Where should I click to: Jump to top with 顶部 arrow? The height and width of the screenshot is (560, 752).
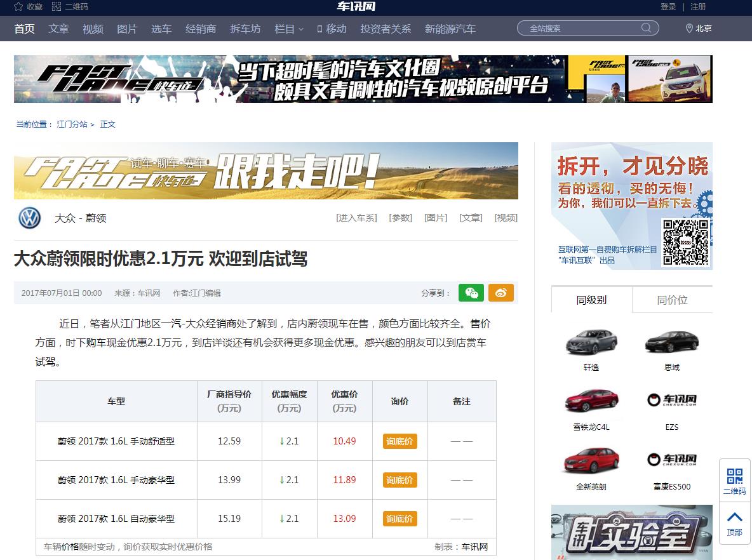pyautogui.click(x=734, y=524)
